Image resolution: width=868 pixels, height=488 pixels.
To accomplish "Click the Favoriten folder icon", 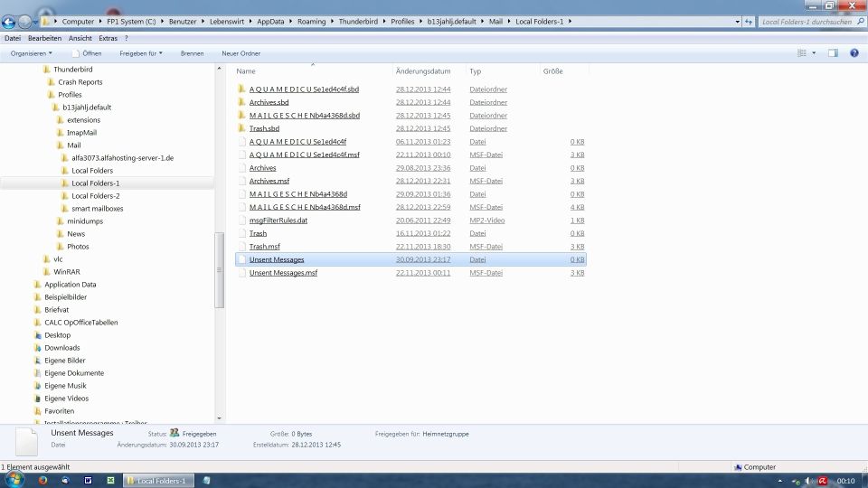I will pos(38,411).
